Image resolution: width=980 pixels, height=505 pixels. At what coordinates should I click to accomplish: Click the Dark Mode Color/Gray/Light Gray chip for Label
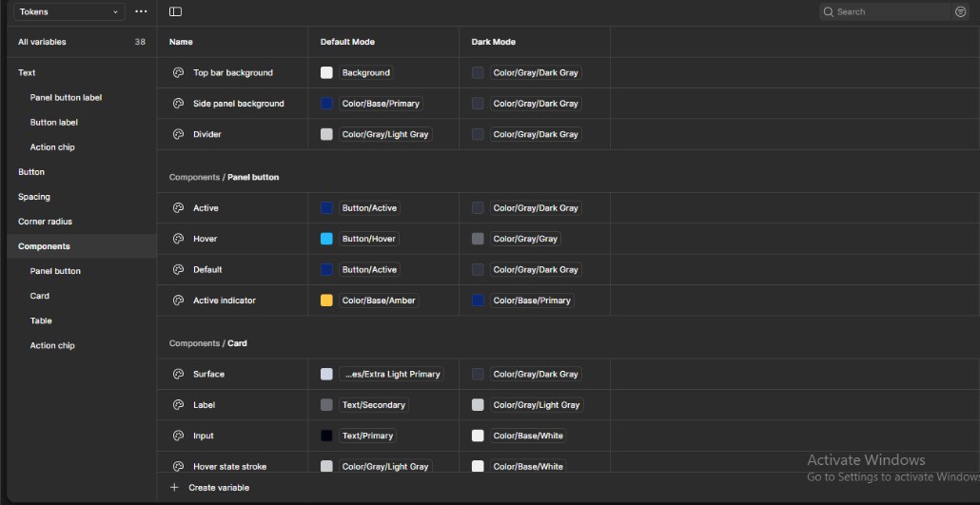(x=537, y=405)
